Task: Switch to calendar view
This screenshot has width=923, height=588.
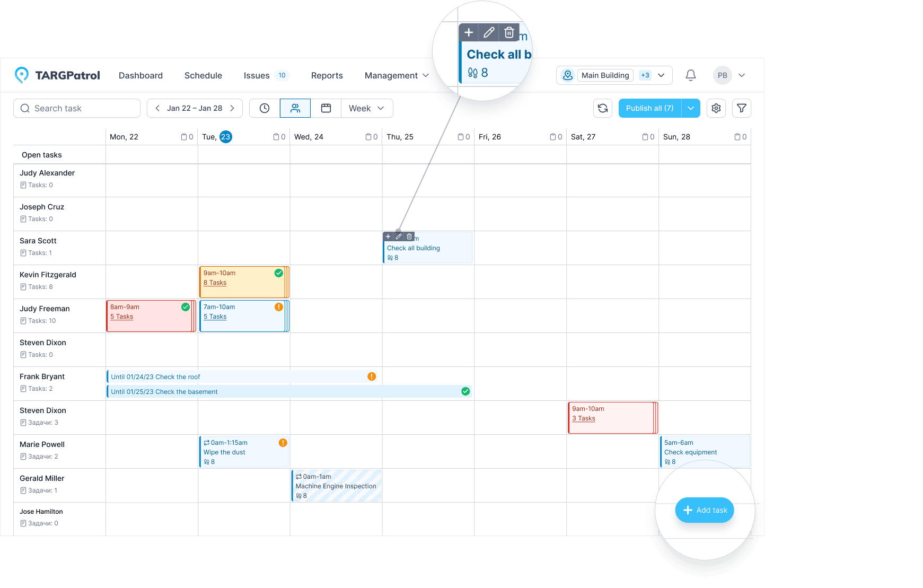Action: pyautogui.click(x=326, y=108)
